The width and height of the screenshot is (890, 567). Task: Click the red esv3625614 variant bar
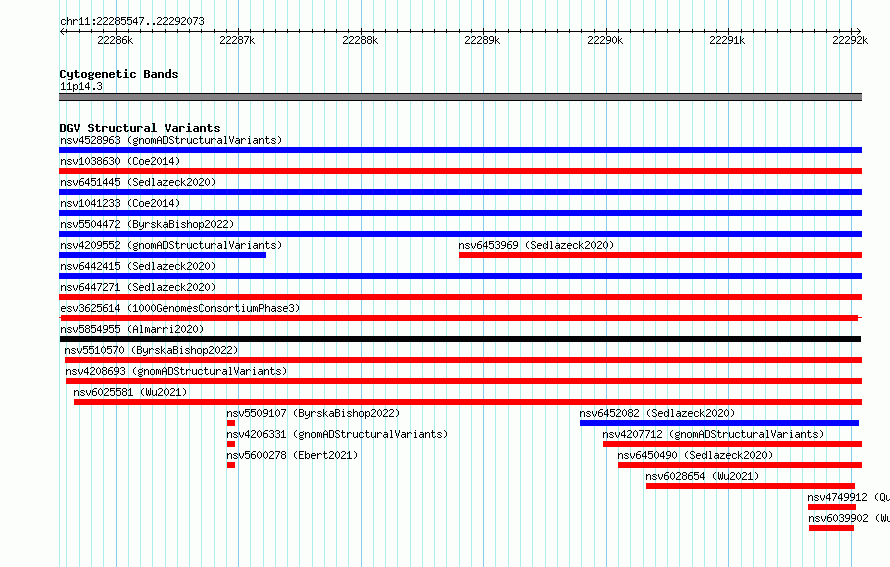tap(459, 318)
